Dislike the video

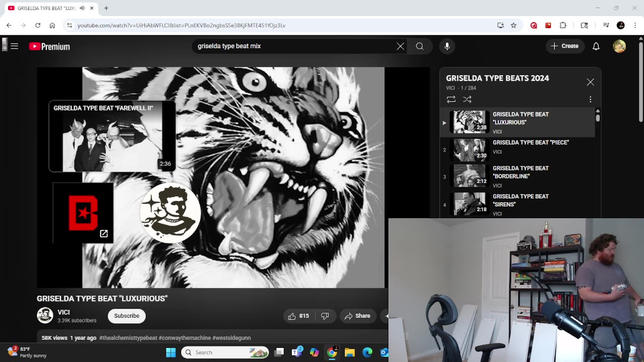(325, 316)
